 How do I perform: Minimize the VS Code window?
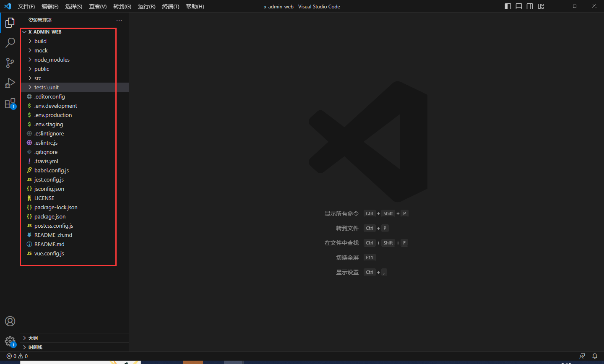[x=556, y=6]
